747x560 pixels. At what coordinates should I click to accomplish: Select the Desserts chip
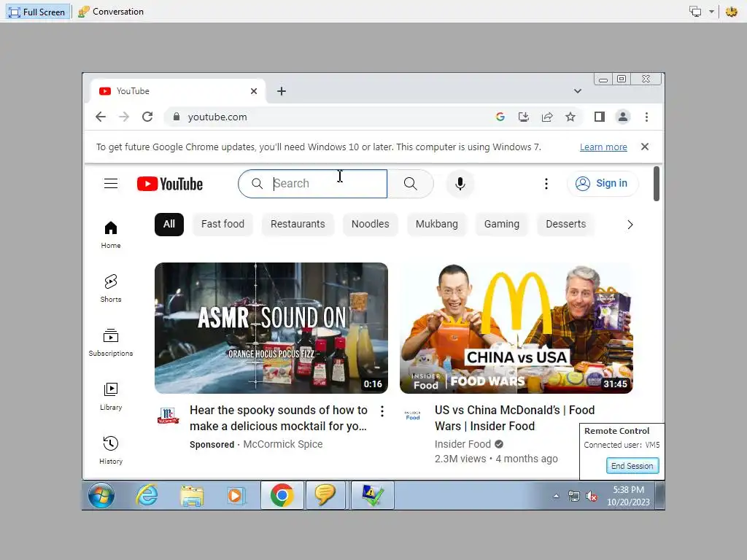click(x=565, y=225)
